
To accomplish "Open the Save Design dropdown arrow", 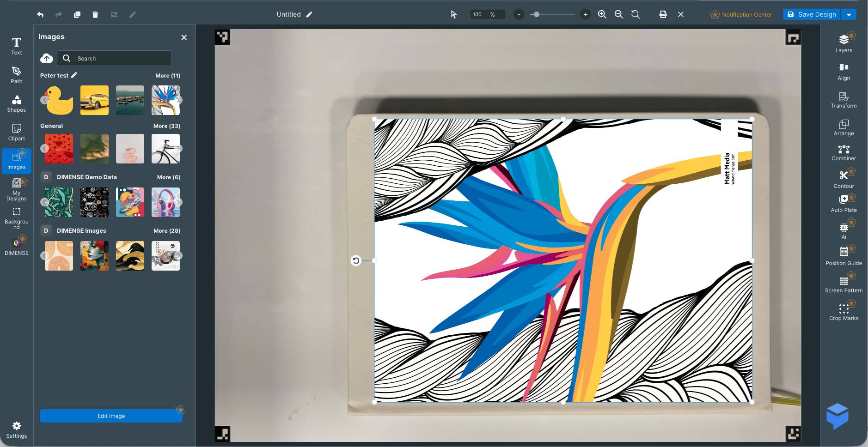I will [x=849, y=15].
